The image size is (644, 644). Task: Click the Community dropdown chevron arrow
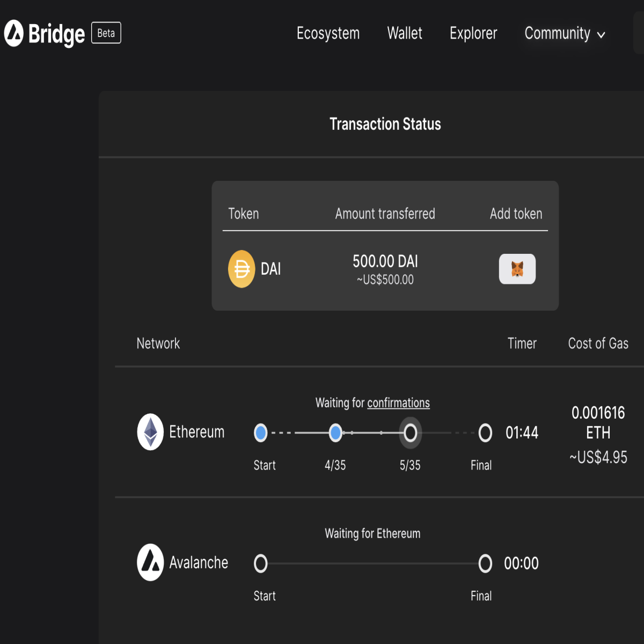[601, 35]
